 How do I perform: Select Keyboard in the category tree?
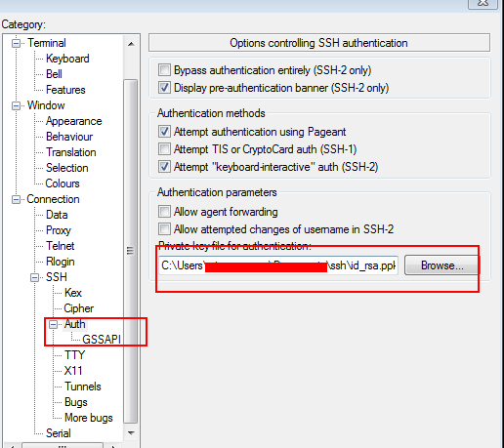(x=67, y=59)
